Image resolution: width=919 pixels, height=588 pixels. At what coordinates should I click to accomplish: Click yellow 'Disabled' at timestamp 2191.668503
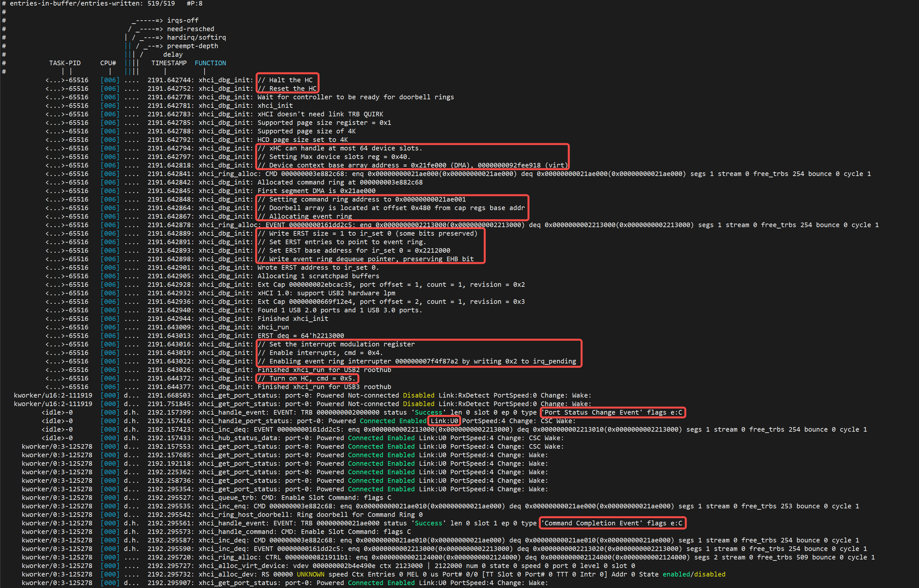click(419, 396)
